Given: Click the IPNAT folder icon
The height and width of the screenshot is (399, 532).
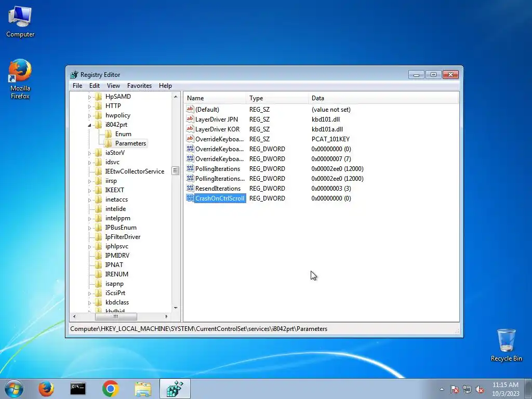Looking at the screenshot, I should [98, 264].
